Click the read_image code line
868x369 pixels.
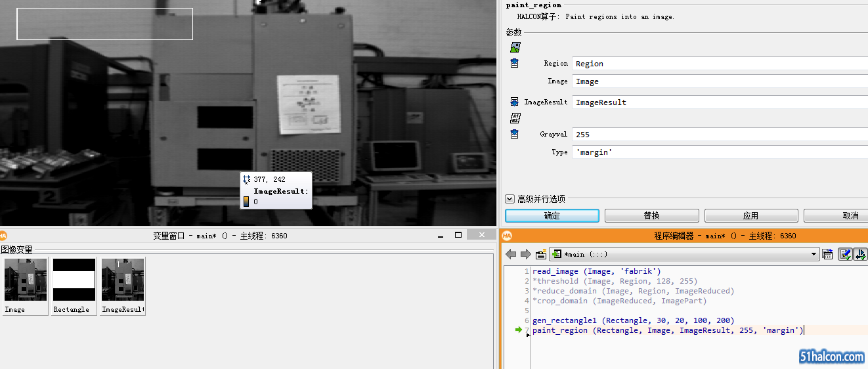tap(597, 271)
